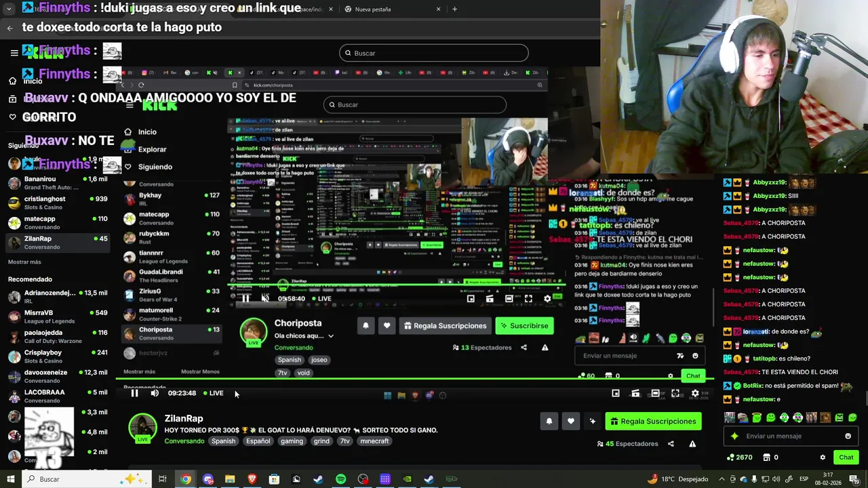Open Windows Start menu

tap(10, 479)
